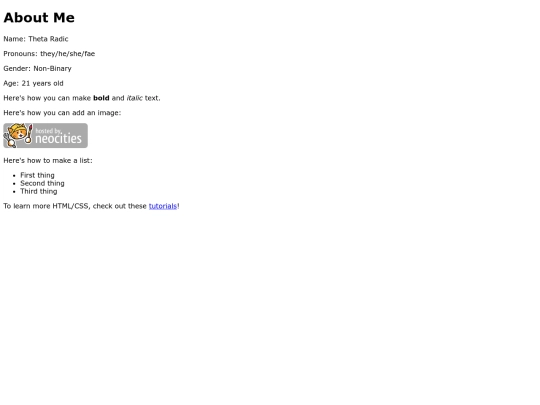This screenshot has height=405, width=540.
Task: Click the Name: Theta Radic line
Action: click(x=36, y=39)
